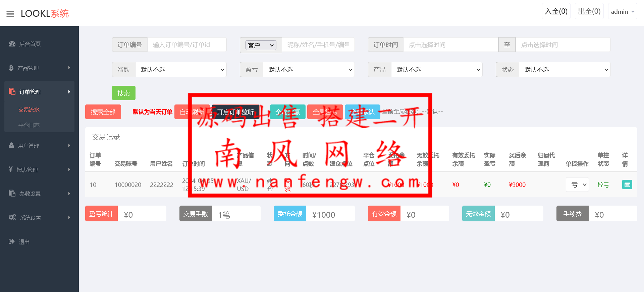This screenshot has width=644, height=292.
Task: Open order details icon in row 10
Action: [627, 185]
